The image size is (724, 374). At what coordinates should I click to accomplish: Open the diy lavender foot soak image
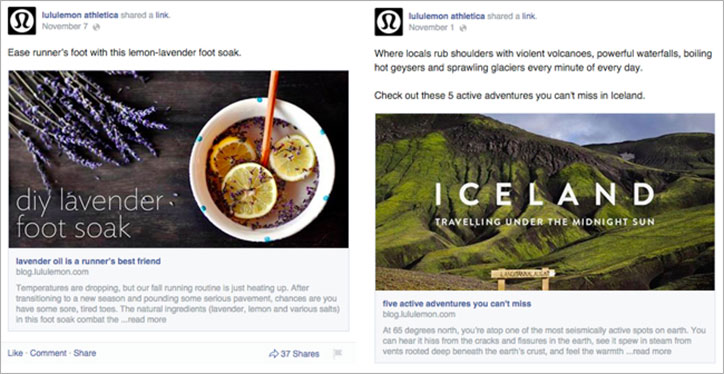pos(179,159)
